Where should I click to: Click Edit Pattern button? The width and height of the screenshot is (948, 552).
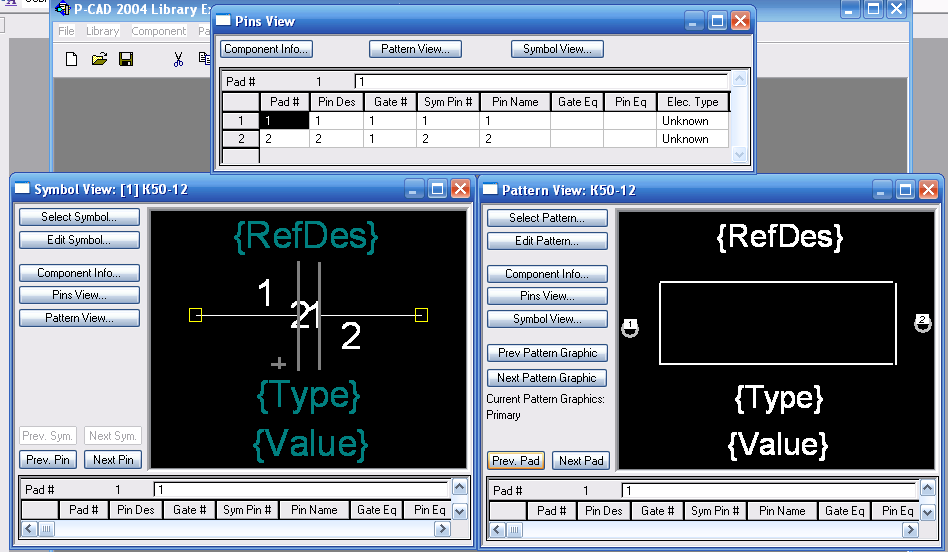(x=547, y=241)
